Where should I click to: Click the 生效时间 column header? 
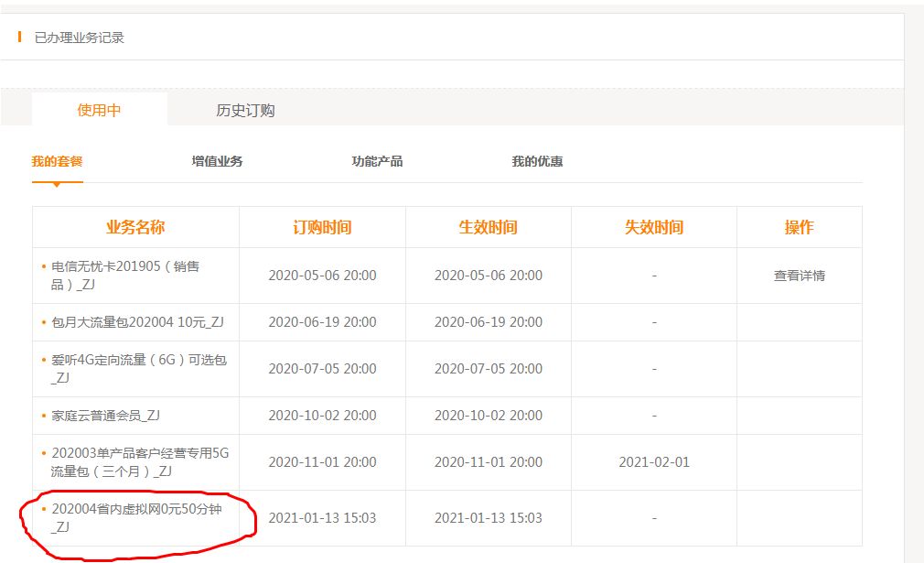pos(488,227)
